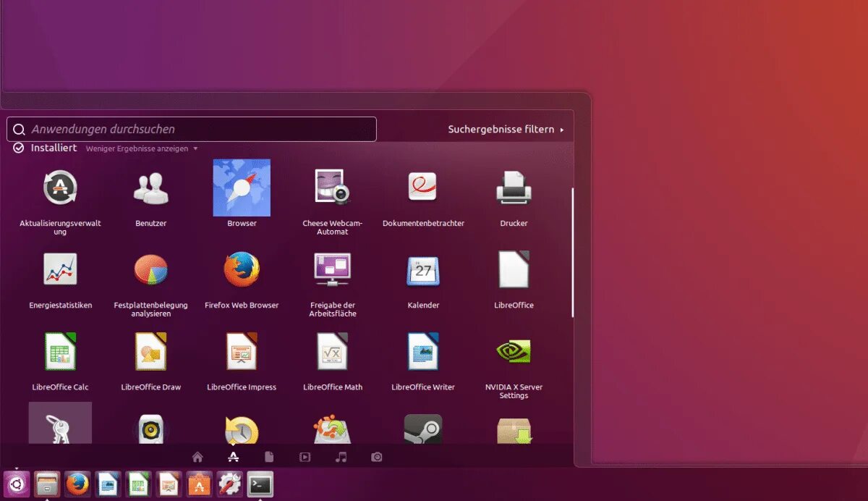The image size is (868, 501).
Task: Open the Drucker settings
Action: pos(514,188)
